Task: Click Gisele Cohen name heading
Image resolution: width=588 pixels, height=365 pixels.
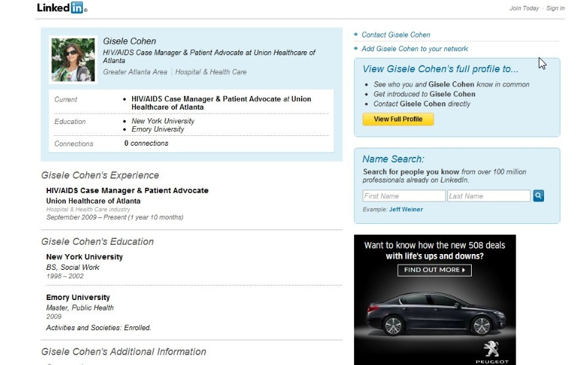Action: [129, 41]
